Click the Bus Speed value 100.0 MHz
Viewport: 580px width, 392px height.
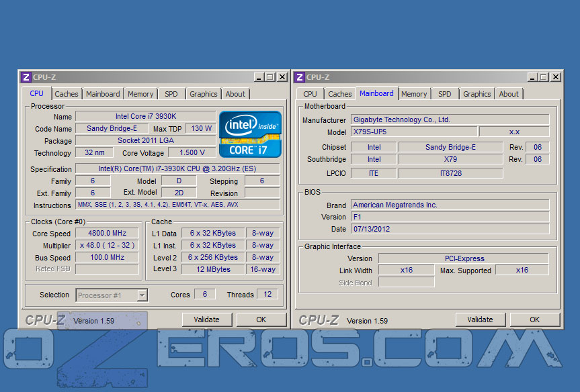click(108, 257)
